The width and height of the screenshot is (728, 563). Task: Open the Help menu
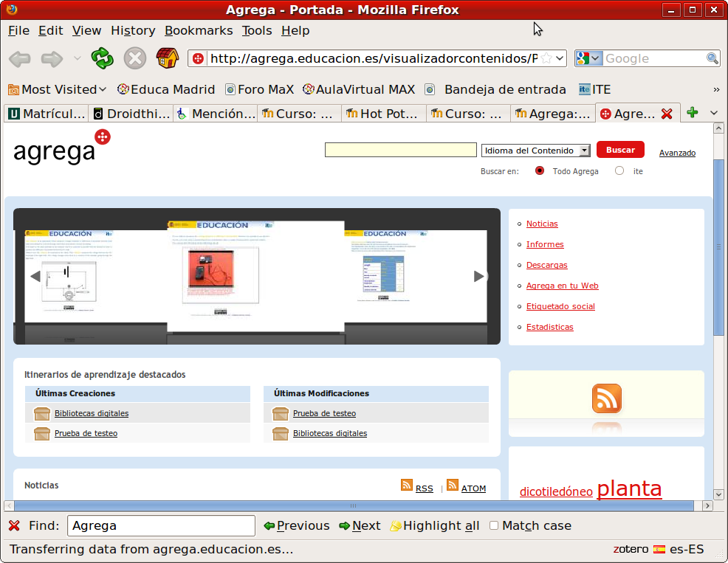295,31
